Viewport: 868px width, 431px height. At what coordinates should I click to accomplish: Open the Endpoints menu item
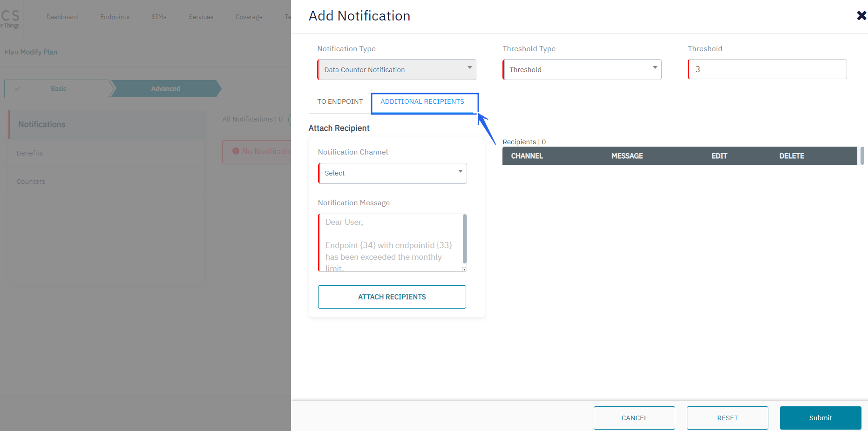115,17
